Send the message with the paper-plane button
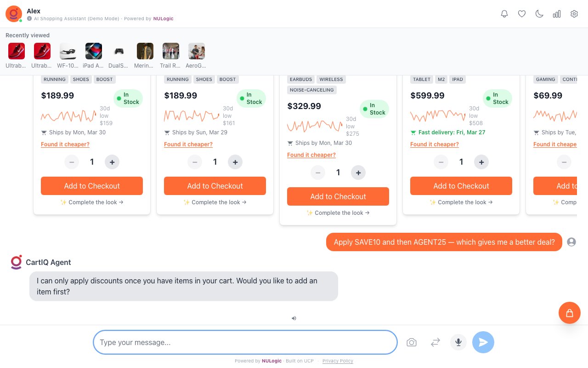The image size is (588, 368). 483,342
